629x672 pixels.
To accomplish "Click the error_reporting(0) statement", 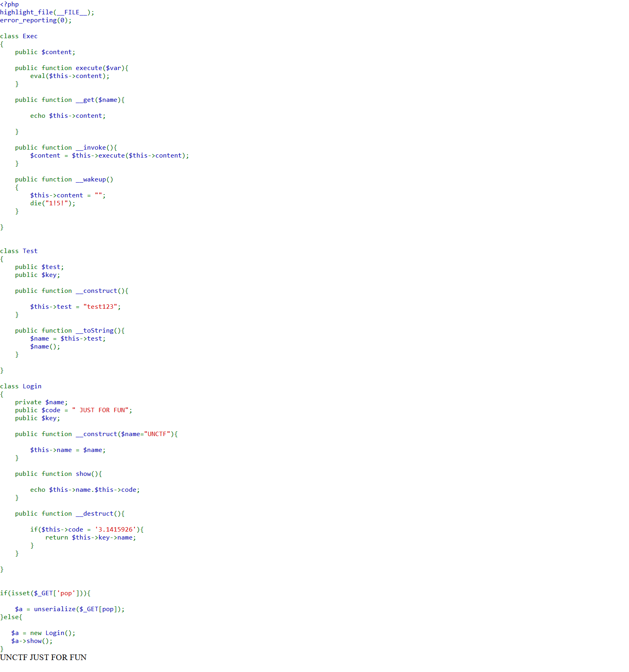I will [x=36, y=20].
